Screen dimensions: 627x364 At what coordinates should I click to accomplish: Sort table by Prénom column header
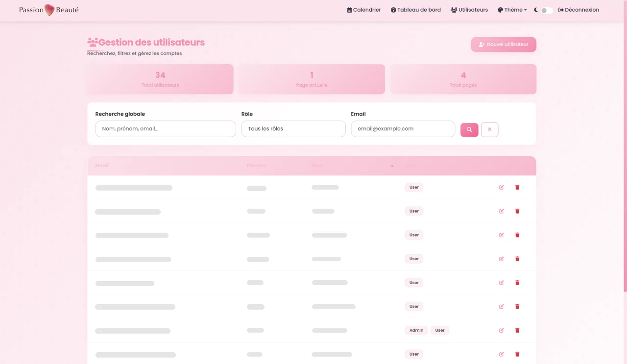256,166
